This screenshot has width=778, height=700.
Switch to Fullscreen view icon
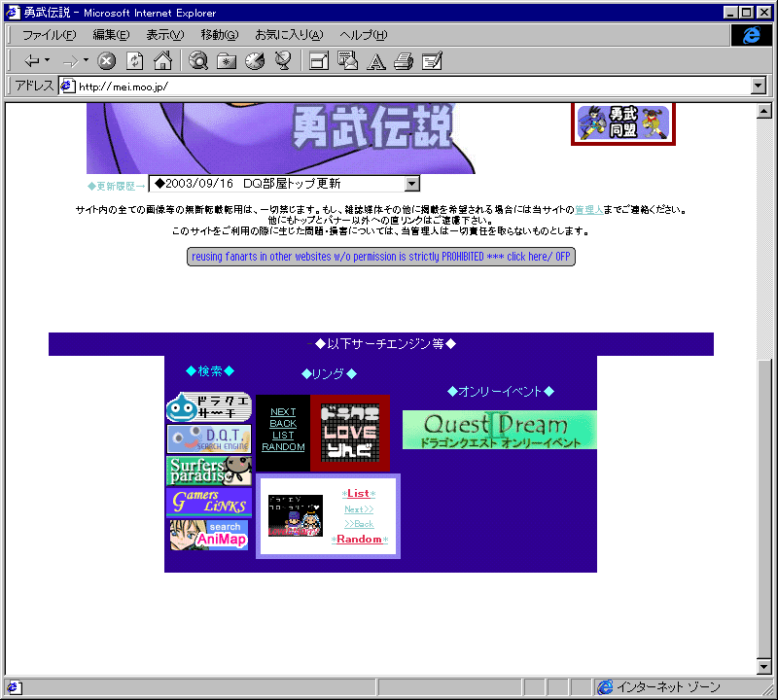point(319,61)
